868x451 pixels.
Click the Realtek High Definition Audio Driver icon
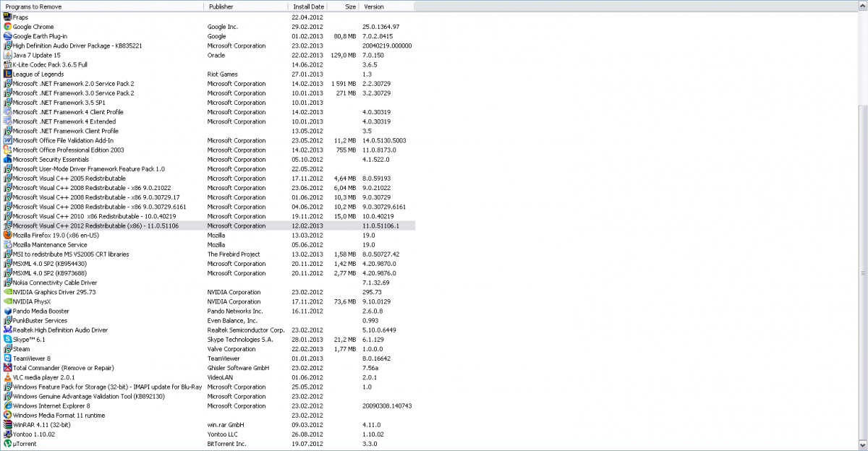click(x=7, y=330)
